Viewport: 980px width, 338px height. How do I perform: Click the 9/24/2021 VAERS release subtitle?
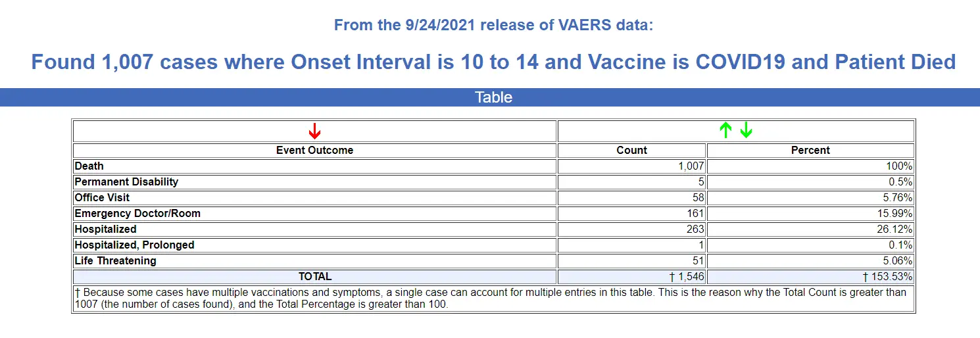tap(493, 26)
